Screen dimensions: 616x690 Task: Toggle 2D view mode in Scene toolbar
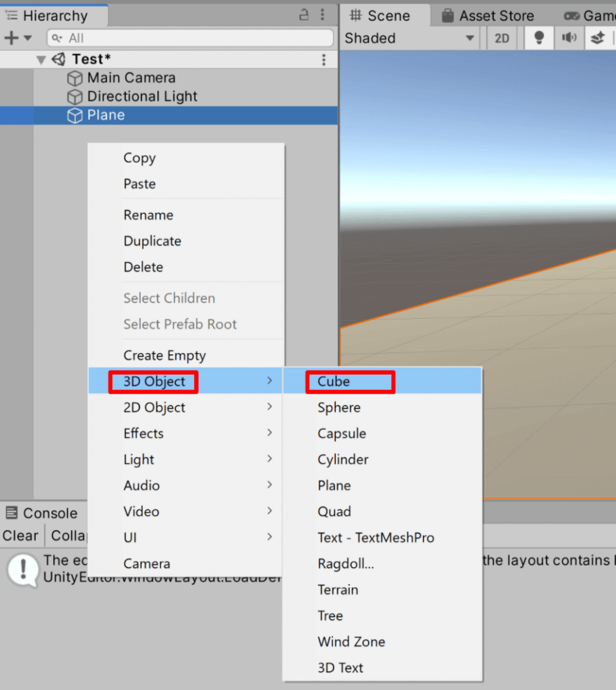click(x=501, y=38)
